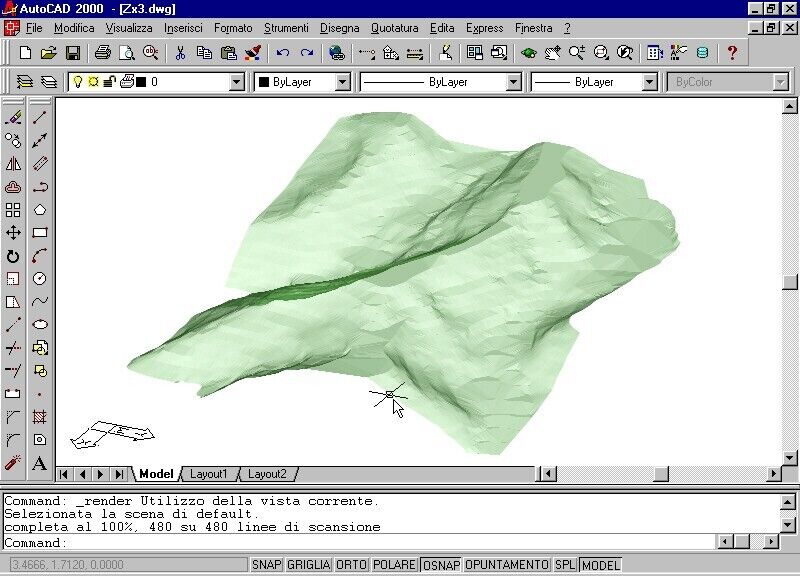Open the Quotatura menu

[394, 28]
